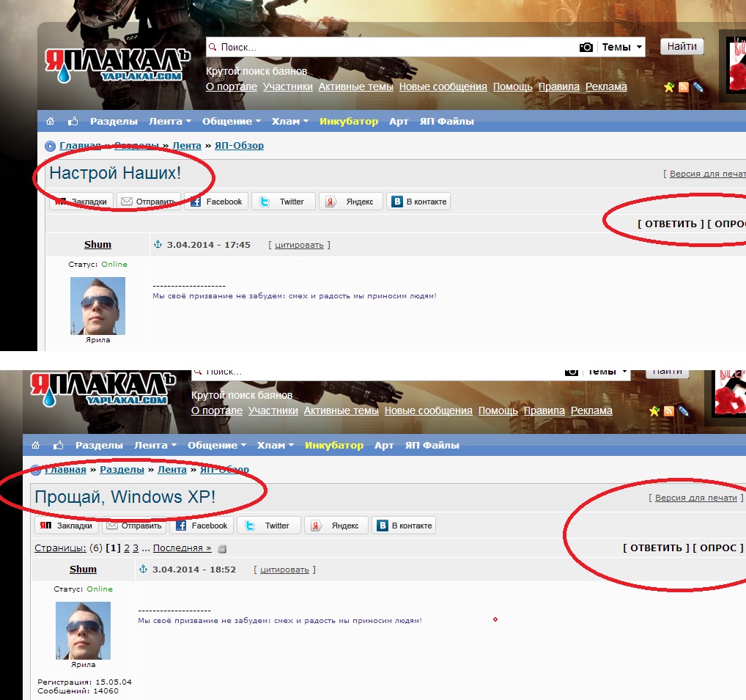
Task: Expand Лента menu in lower navbar
Action: 155,446
